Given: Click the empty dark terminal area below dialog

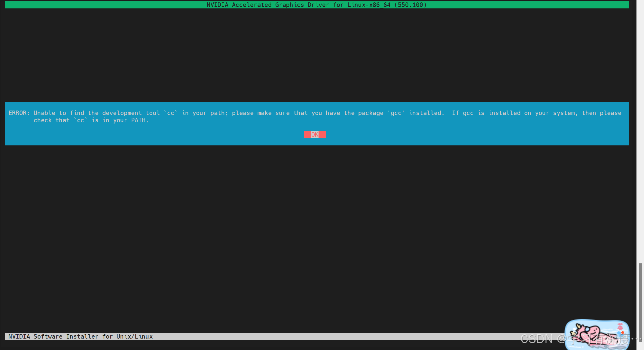Looking at the screenshot, I should click(316, 234).
